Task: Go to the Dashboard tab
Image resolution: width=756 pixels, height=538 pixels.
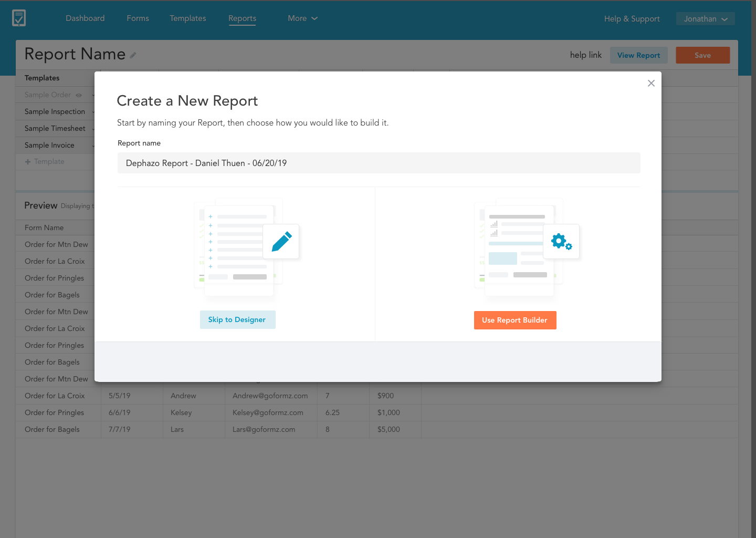Action: [x=85, y=18]
